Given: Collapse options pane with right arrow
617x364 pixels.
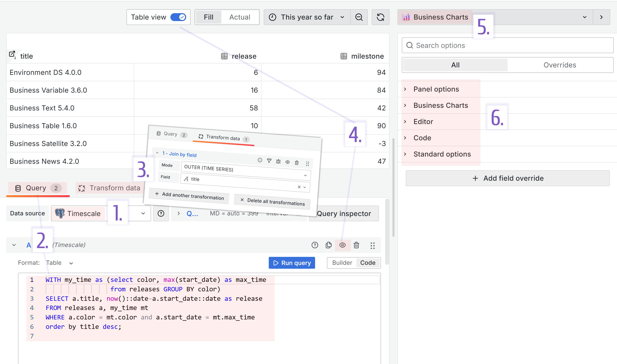Looking at the screenshot, I should [x=601, y=17].
